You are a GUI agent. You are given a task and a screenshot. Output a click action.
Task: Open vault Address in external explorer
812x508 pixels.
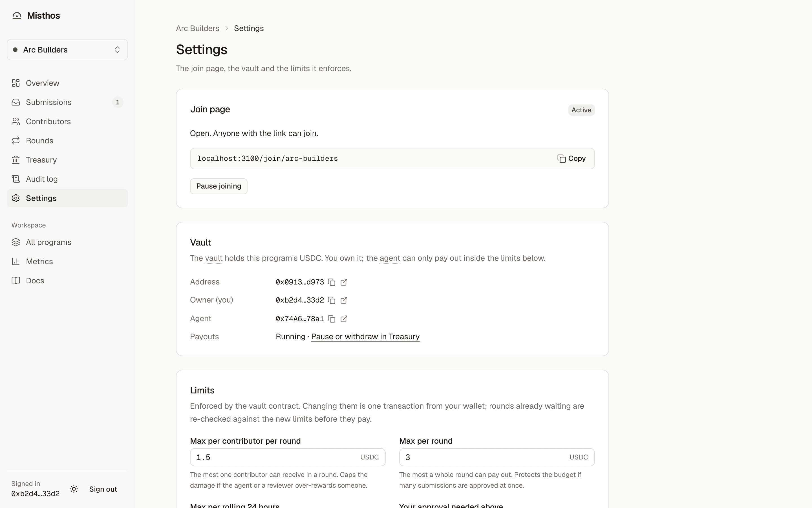click(x=344, y=282)
